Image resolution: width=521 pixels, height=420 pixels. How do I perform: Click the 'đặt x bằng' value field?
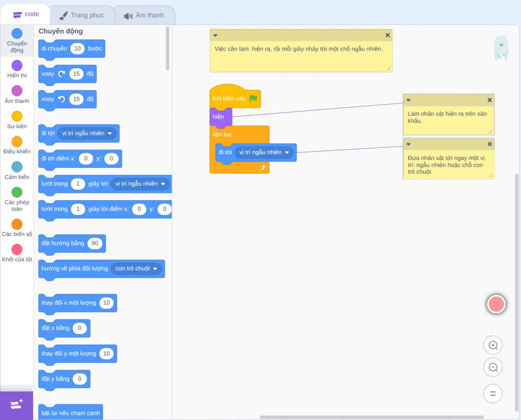(x=80, y=328)
